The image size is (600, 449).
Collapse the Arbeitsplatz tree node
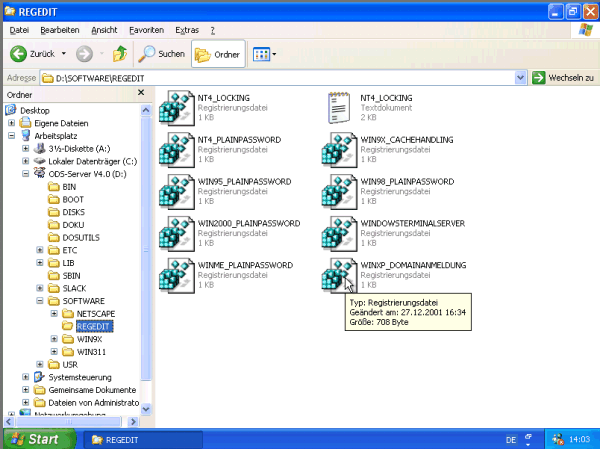pos(11,136)
